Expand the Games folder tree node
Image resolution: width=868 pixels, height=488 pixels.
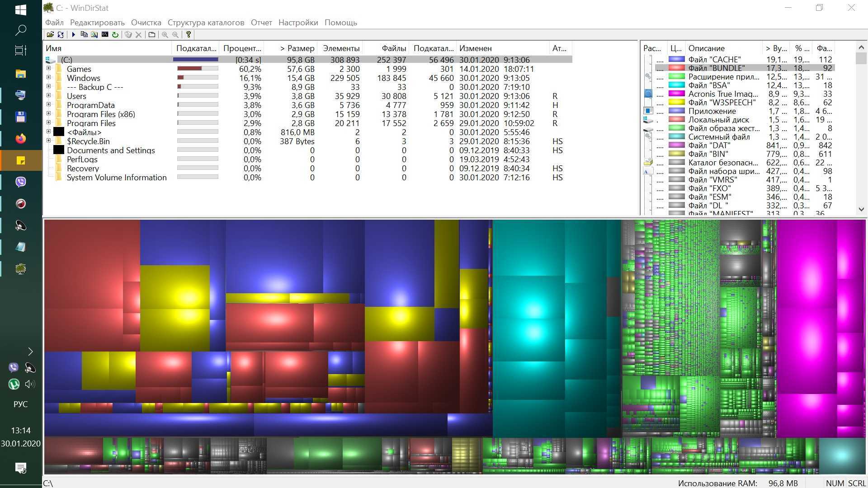pos(48,69)
